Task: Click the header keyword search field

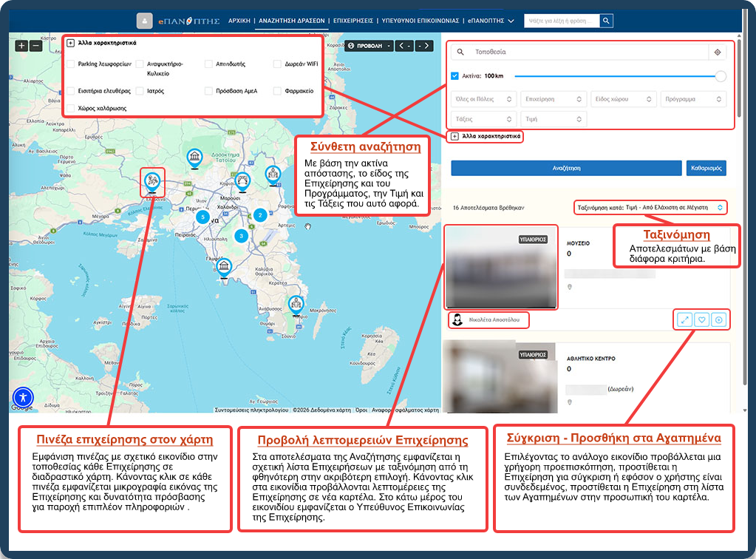Action: pos(562,21)
